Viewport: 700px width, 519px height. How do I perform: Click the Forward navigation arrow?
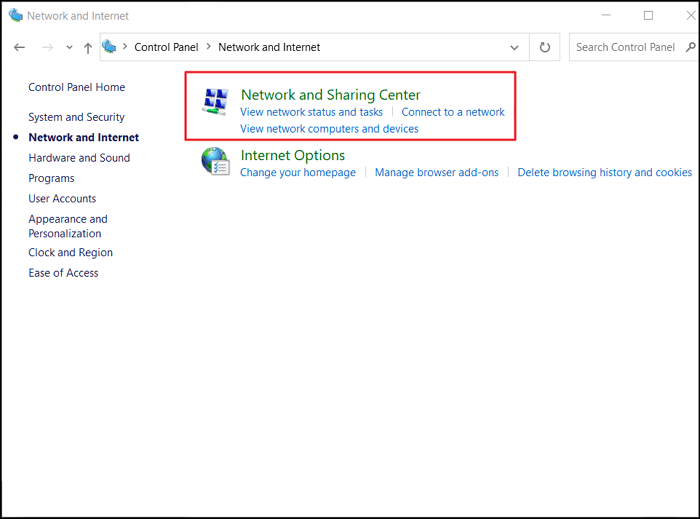point(47,47)
